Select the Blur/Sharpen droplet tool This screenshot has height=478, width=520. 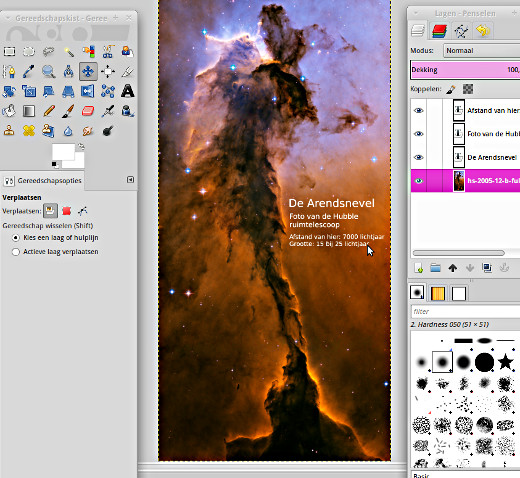[x=69, y=131]
